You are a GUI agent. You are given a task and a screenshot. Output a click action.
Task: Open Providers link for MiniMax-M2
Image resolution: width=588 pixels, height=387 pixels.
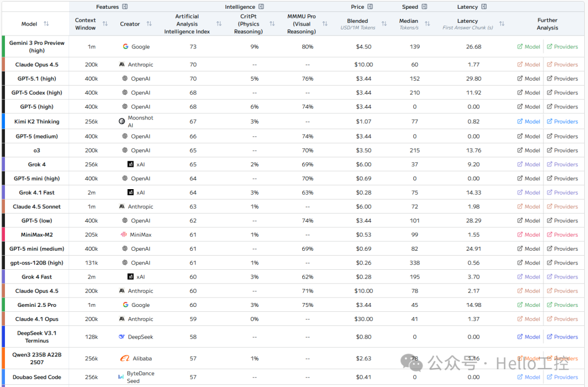[x=562, y=234]
